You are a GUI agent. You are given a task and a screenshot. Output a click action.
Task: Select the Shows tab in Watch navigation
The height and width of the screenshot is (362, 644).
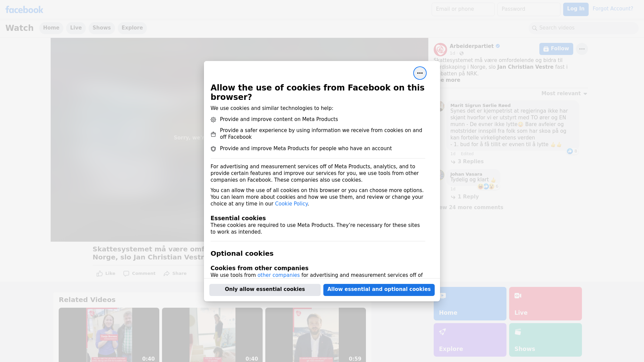[102, 28]
